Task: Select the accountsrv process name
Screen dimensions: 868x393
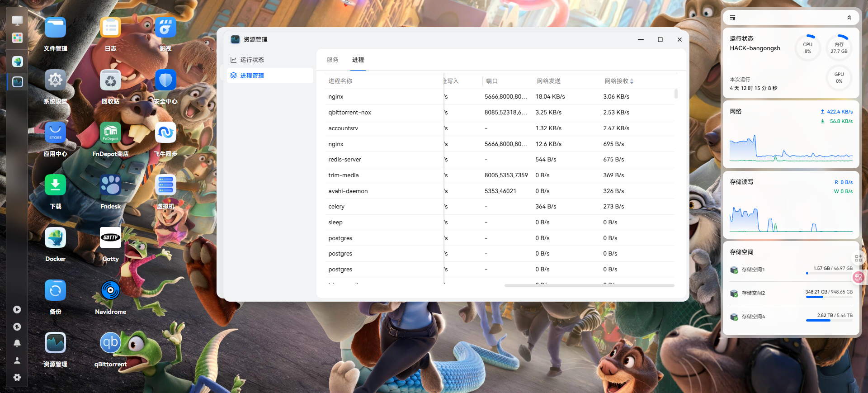Action: (x=343, y=128)
